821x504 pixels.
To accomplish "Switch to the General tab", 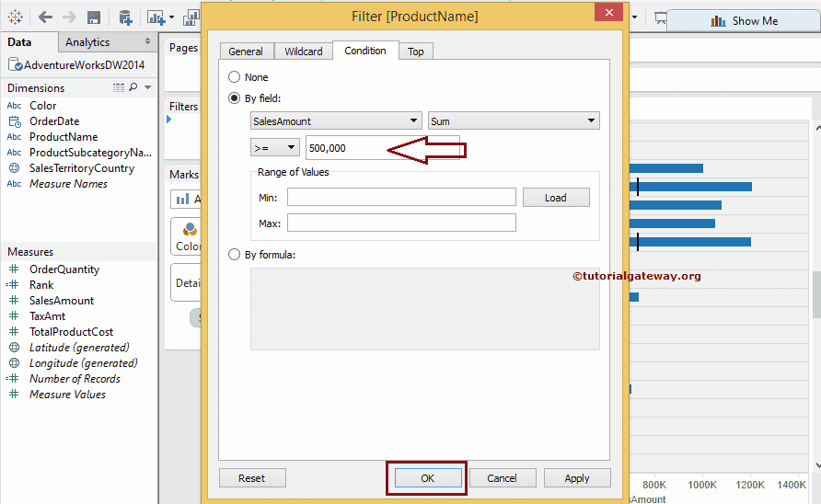I will 246,52.
